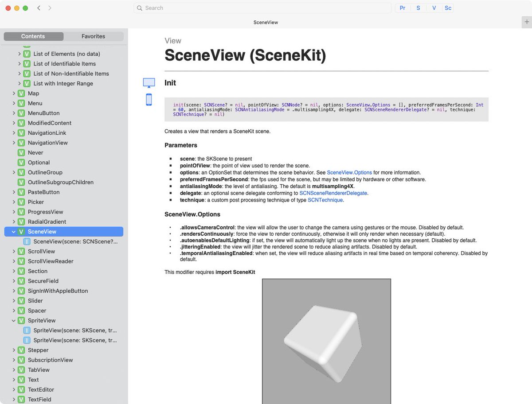Expand the Stepper tree item
Viewport: 532px width, 404px height.
(14, 350)
